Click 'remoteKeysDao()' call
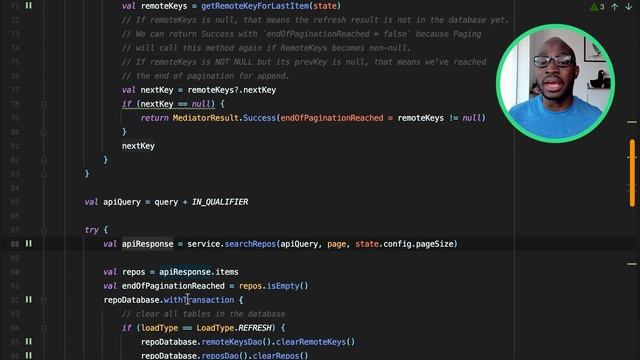The height and width of the screenshot is (360, 640). tap(236, 342)
